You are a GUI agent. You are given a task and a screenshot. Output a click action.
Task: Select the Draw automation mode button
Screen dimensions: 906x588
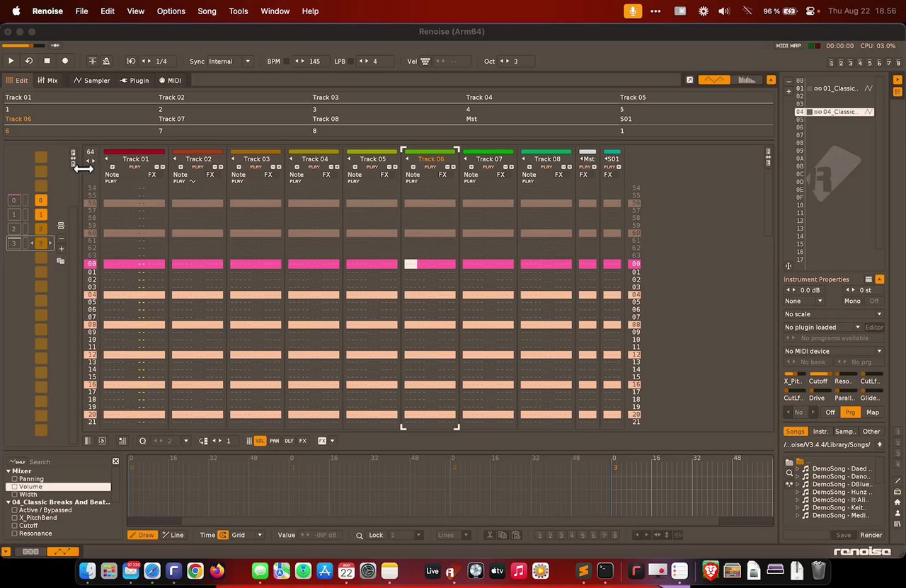pyautogui.click(x=142, y=535)
